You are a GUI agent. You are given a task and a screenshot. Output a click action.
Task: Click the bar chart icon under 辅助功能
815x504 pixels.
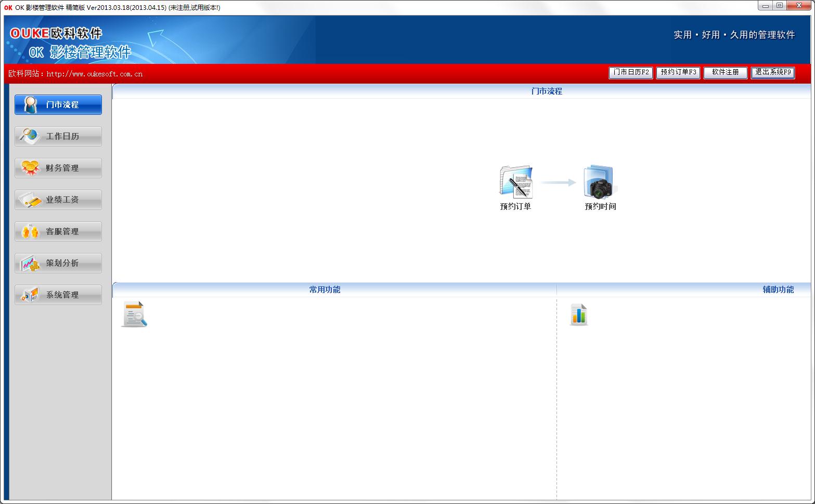tap(578, 314)
